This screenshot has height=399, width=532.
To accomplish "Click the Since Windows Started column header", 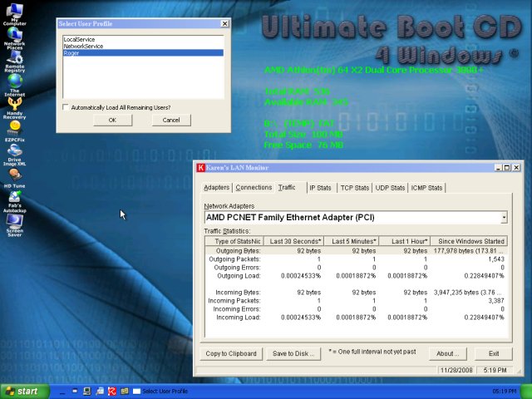I will click(469, 241).
